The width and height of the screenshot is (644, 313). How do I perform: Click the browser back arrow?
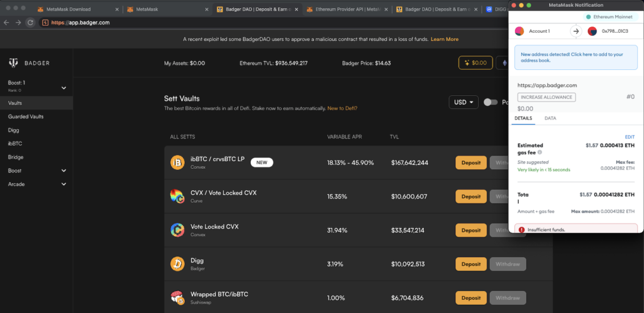point(6,23)
